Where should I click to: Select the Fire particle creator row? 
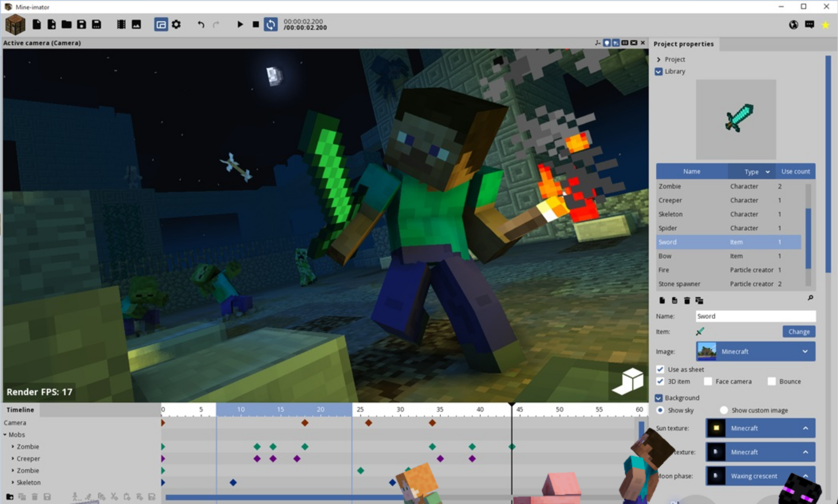coord(729,270)
